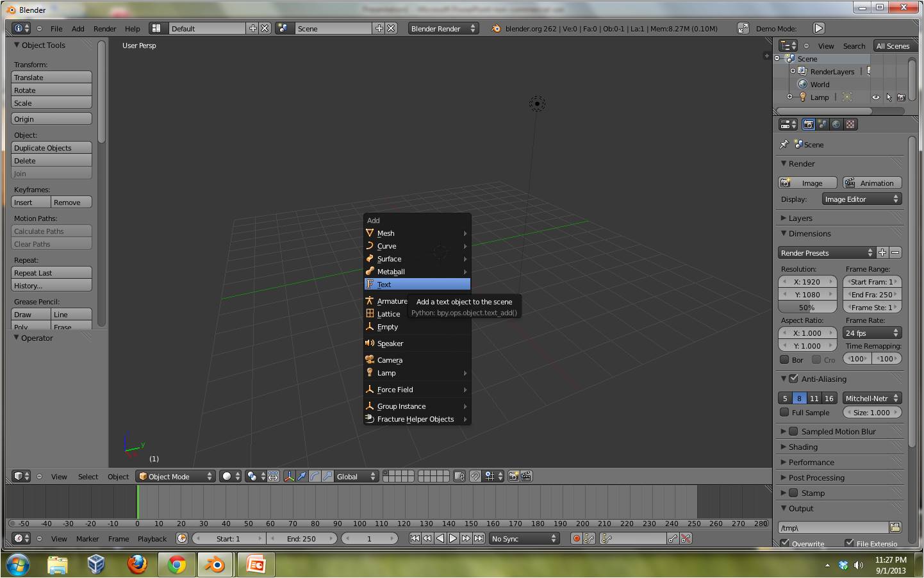The image size is (924, 578).
Task: Click the End: 250 frame field
Action: [x=301, y=538]
